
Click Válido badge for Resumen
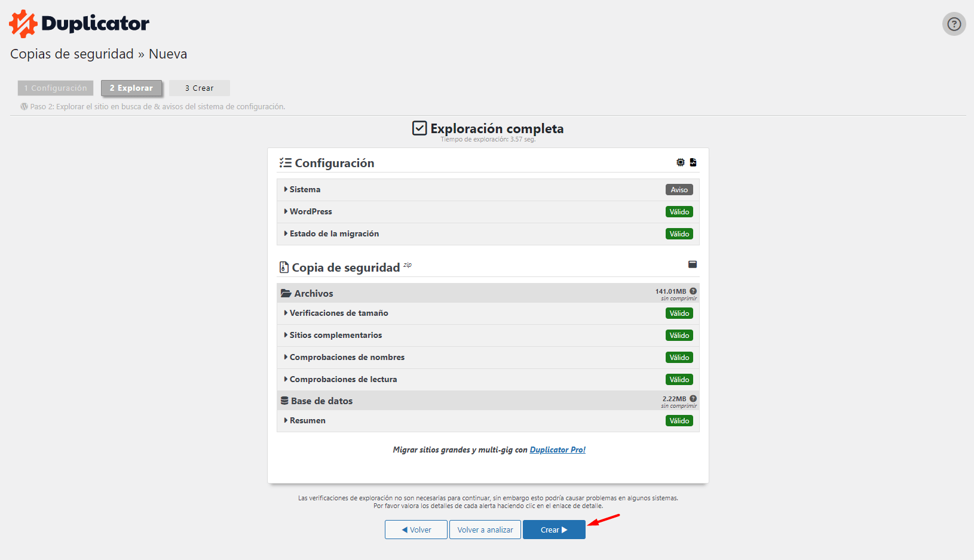679,421
